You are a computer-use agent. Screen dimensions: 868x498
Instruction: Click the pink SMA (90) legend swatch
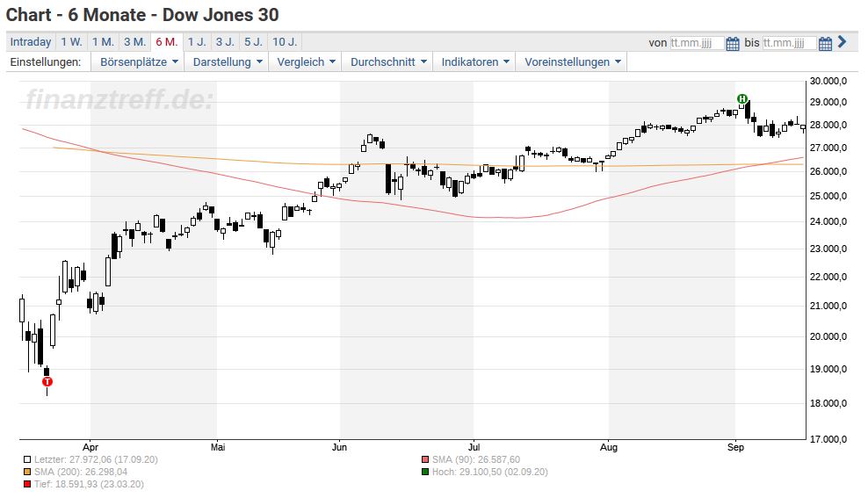click(x=425, y=460)
